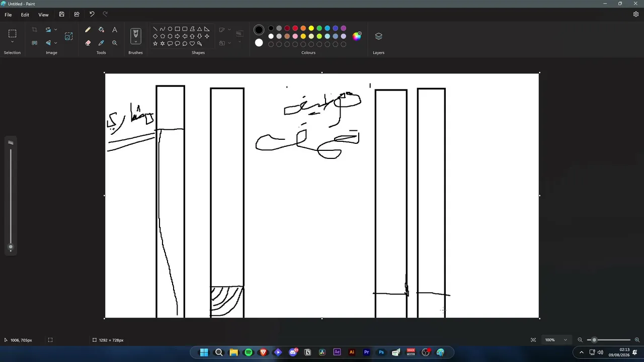Click the Share icon in title bar
This screenshot has width=644, height=362.
[x=76, y=15]
